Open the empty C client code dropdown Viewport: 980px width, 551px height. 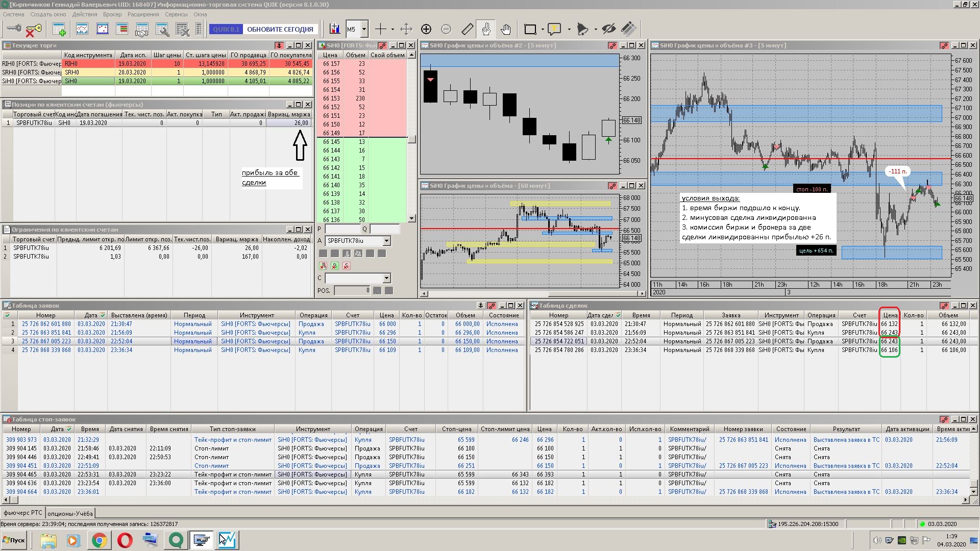[x=386, y=278]
